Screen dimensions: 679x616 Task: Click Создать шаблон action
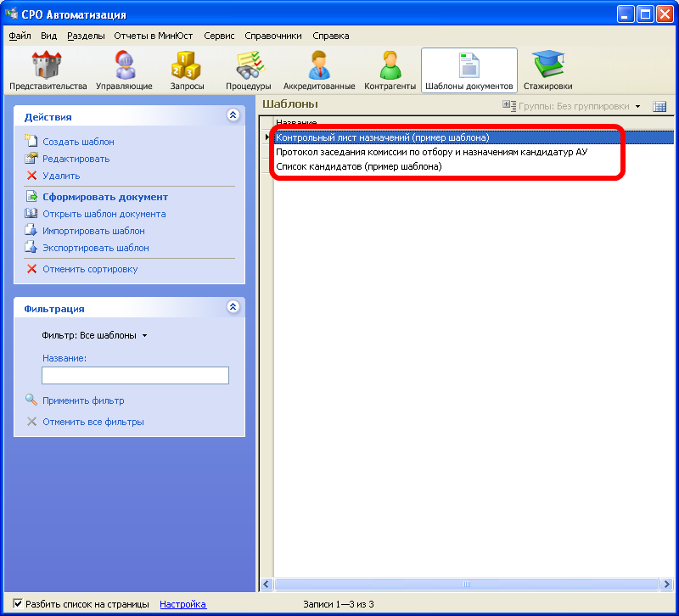pyautogui.click(x=78, y=142)
